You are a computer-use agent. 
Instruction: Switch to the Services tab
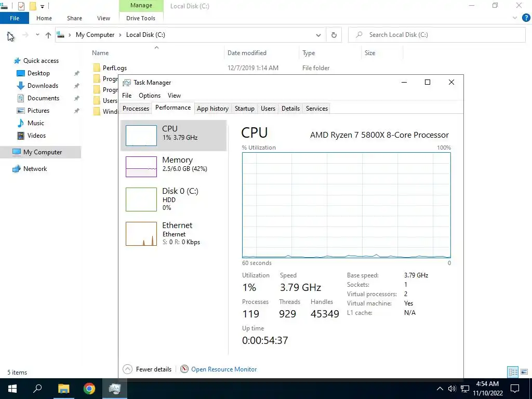tap(317, 109)
